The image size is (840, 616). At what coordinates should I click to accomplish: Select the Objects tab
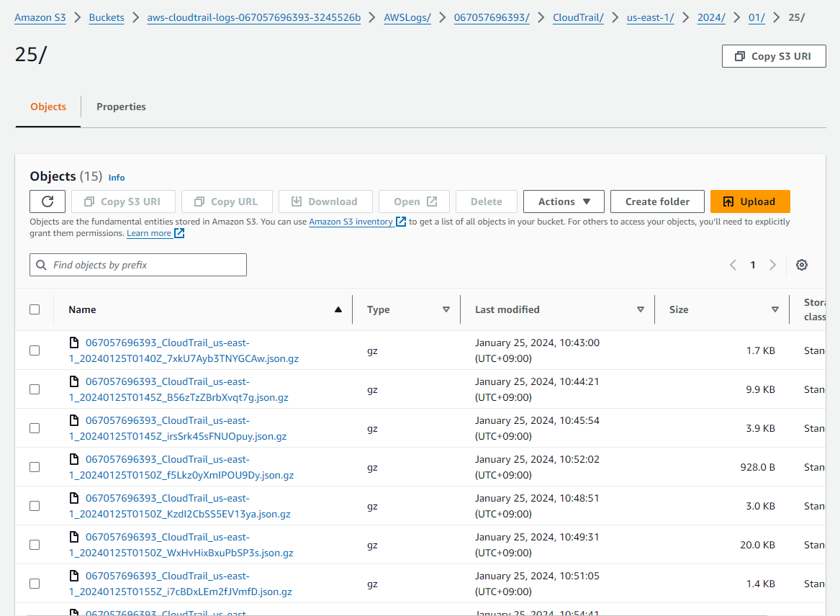(x=48, y=107)
